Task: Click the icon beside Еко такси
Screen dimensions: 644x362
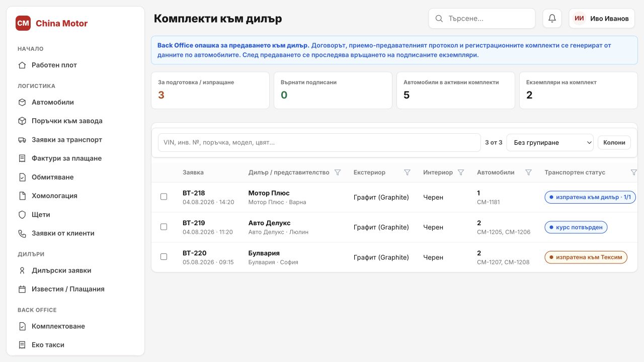Action: point(22,345)
